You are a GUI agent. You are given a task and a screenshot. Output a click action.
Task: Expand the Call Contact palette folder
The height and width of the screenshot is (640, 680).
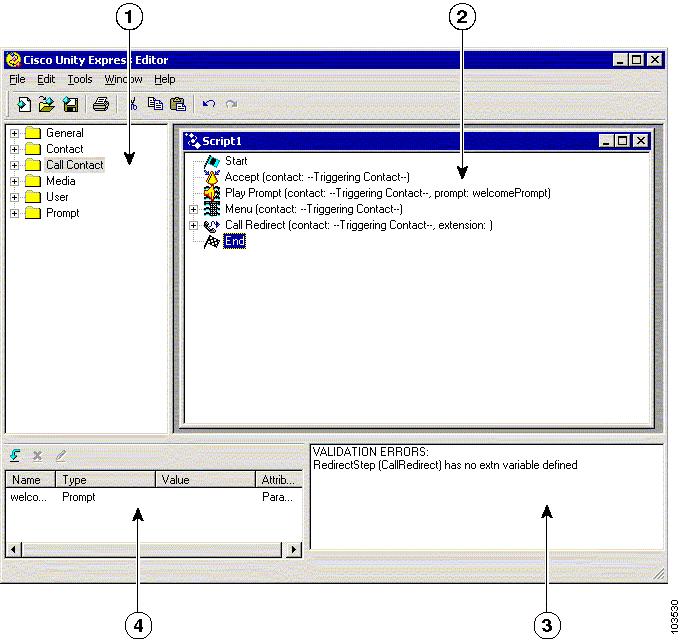click(14, 165)
